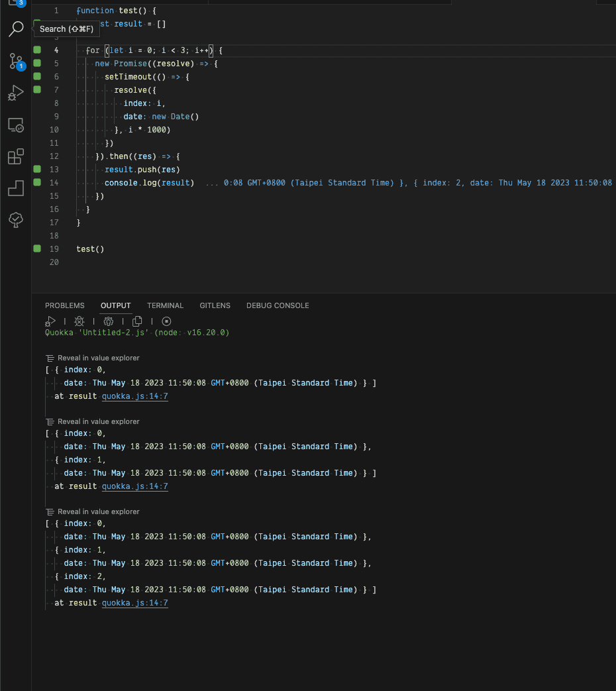Viewport: 616px width, 691px height.
Task: Open the Extensions view
Action: pyautogui.click(x=16, y=156)
